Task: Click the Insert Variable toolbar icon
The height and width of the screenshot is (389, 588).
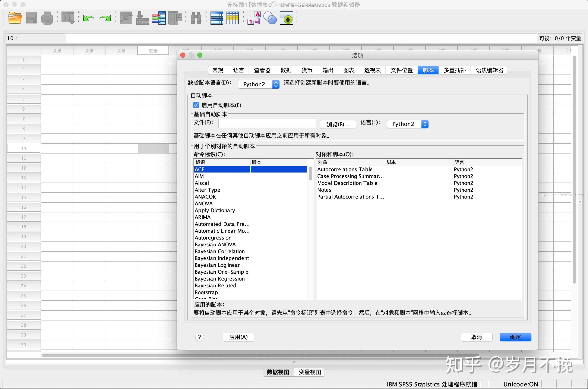Action: (233, 18)
